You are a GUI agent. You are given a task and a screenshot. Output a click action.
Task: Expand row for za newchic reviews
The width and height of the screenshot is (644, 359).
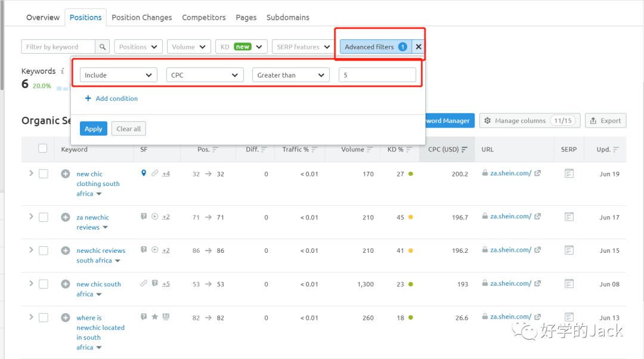[31, 216]
